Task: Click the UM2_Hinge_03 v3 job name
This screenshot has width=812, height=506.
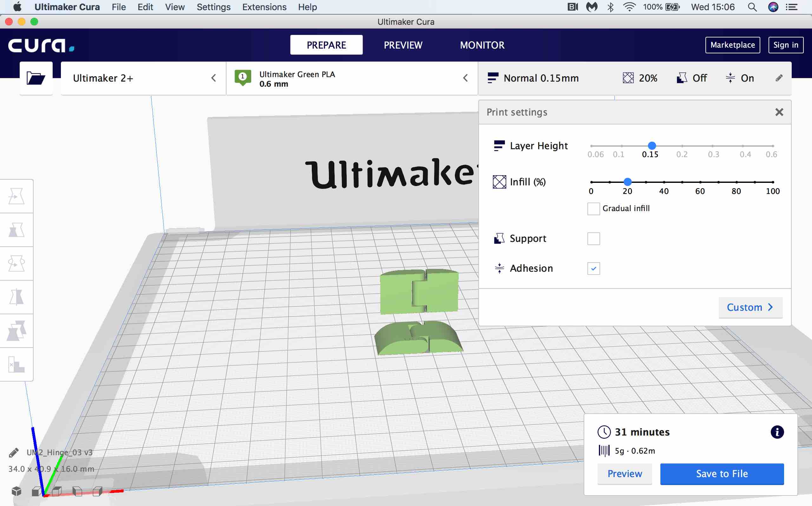Action: (x=60, y=452)
